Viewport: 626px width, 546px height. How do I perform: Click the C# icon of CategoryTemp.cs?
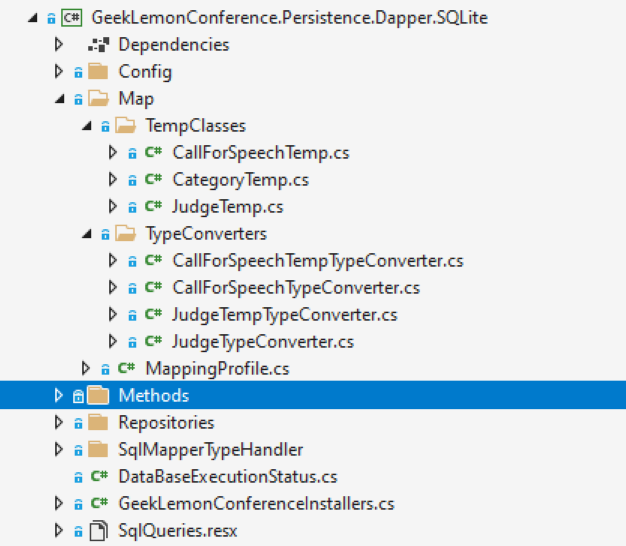153,179
